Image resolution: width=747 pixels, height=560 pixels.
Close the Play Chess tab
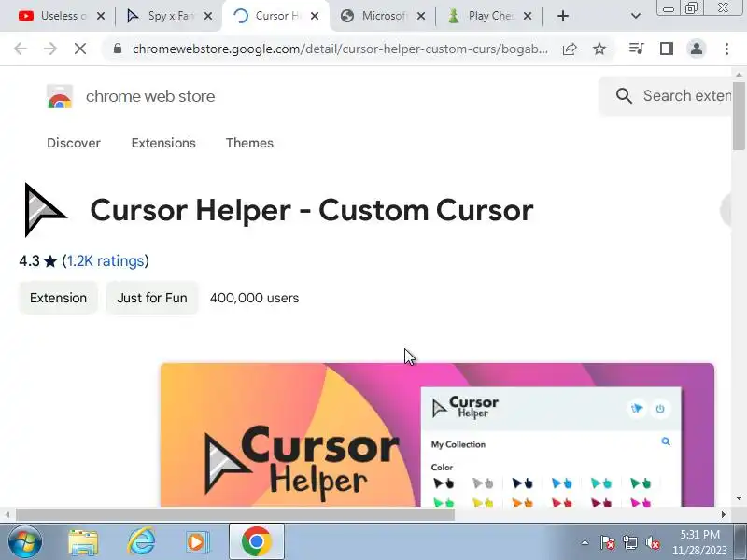point(528,16)
